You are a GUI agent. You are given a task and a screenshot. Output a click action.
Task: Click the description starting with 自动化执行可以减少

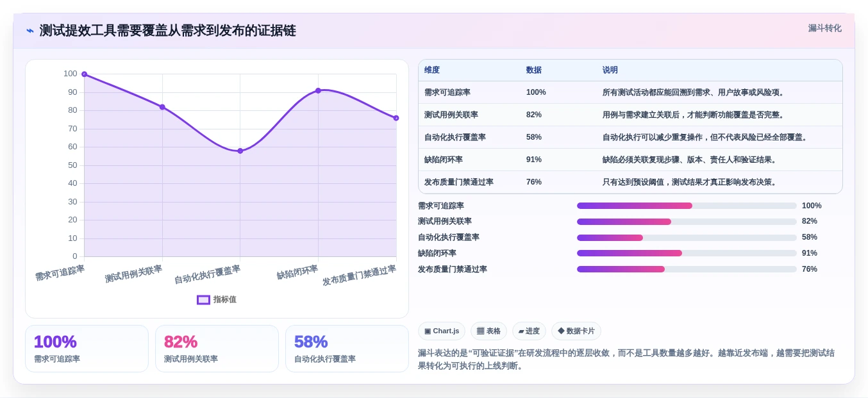(706, 137)
